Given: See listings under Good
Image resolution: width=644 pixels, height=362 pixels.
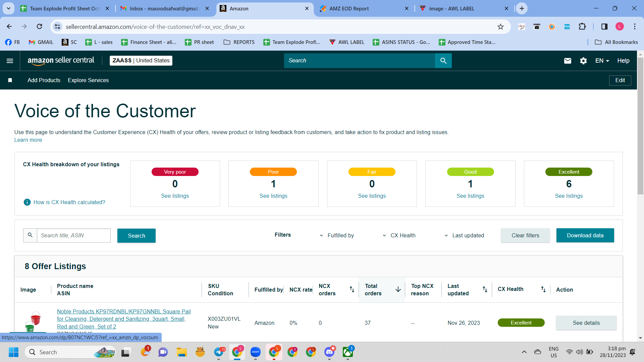Looking at the screenshot, I should tap(470, 196).
